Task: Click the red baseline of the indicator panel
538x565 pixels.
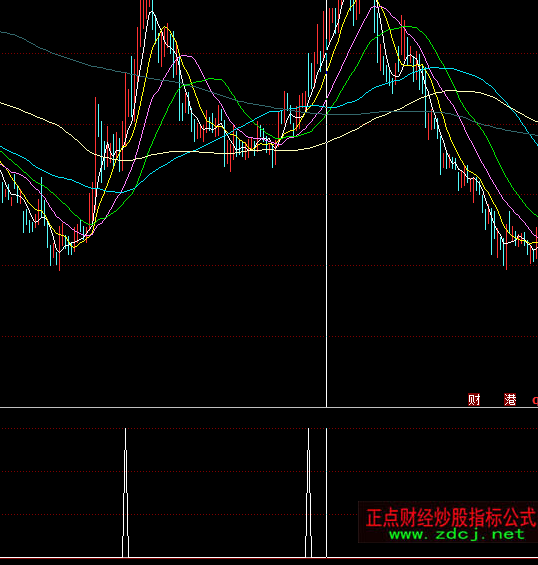Action: click(x=269, y=558)
